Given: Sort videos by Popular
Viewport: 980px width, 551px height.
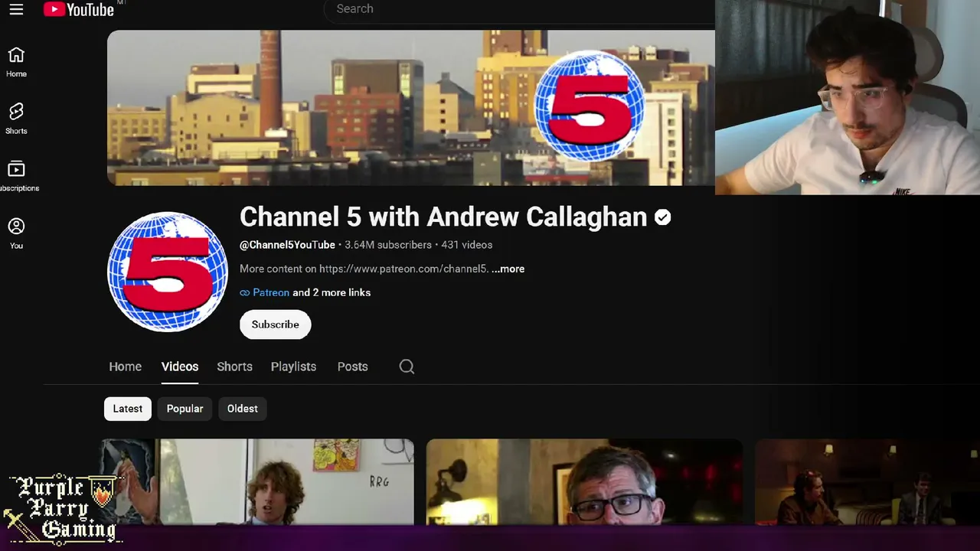Looking at the screenshot, I should pyautogui.click(x=185, y=409).
